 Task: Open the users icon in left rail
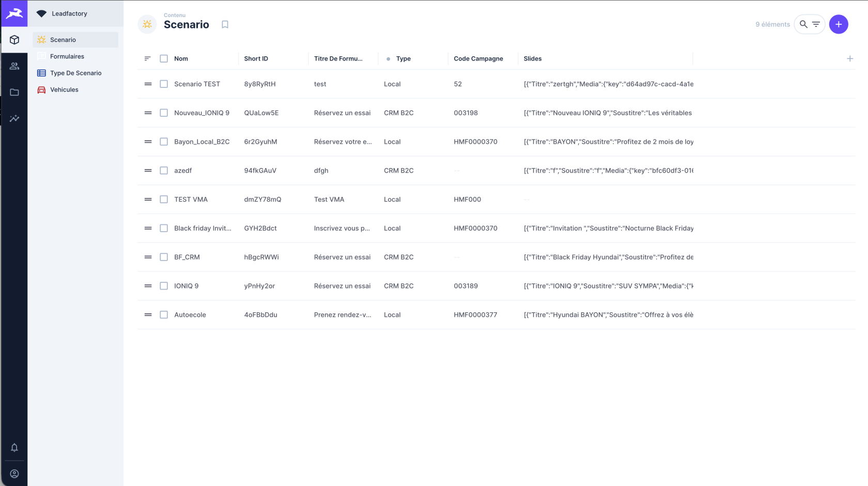[14, 66]
